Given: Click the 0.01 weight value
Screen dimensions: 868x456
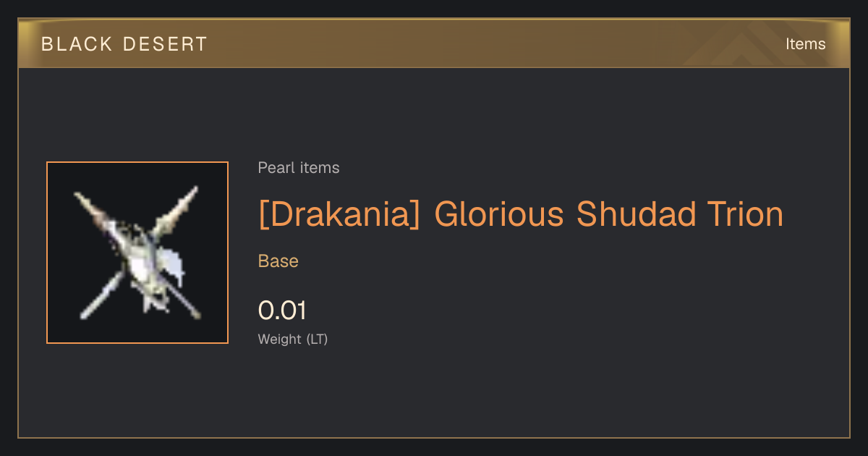Looking at the screenshot, I should click(282, 311).
